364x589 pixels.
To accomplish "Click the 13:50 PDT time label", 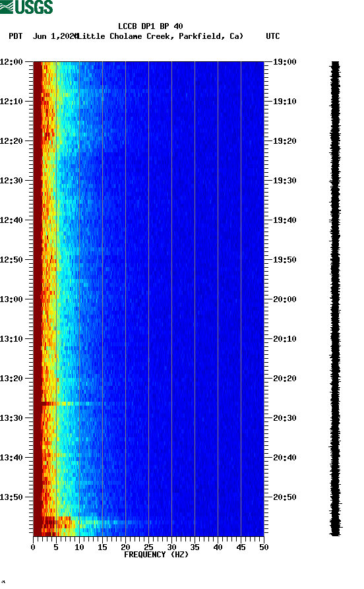I will [x=11, y=497].
